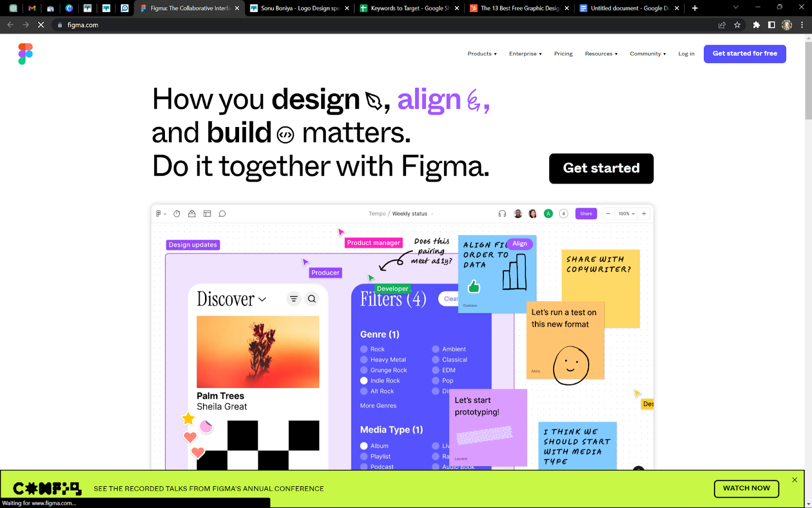Open the Chrome tab search chevron
The height and width of the screenshot is (508, 812).
735,8
